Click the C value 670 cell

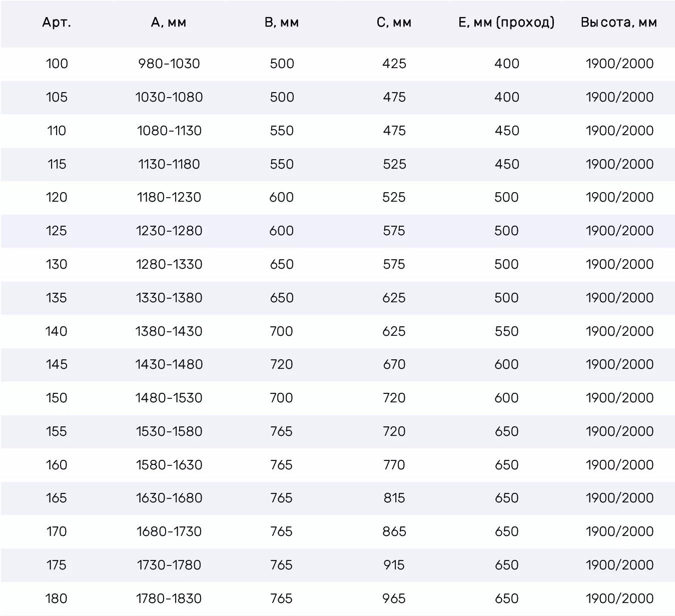click(x=394, y=364)
